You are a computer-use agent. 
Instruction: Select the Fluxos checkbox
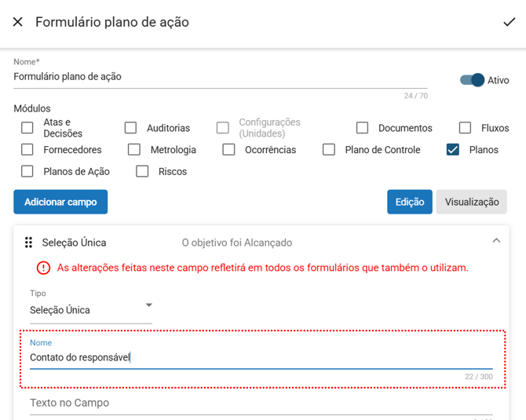pos(466,128)
